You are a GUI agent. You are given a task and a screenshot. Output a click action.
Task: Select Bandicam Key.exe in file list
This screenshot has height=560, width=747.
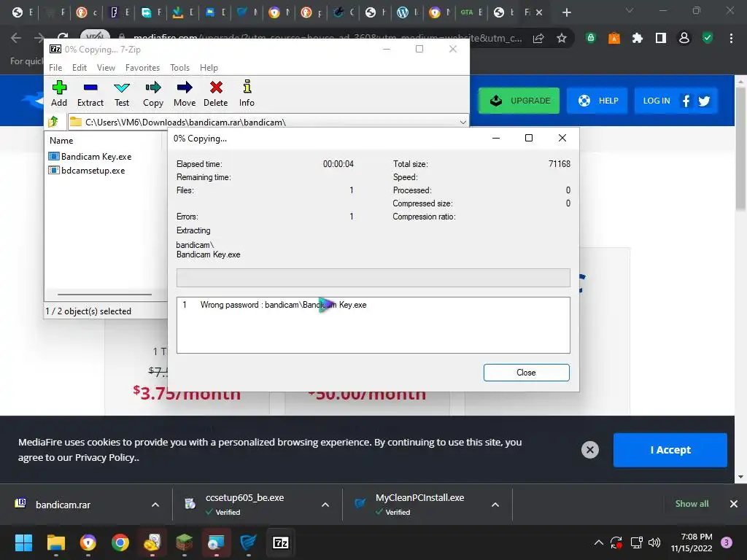[x=90, y=156]
